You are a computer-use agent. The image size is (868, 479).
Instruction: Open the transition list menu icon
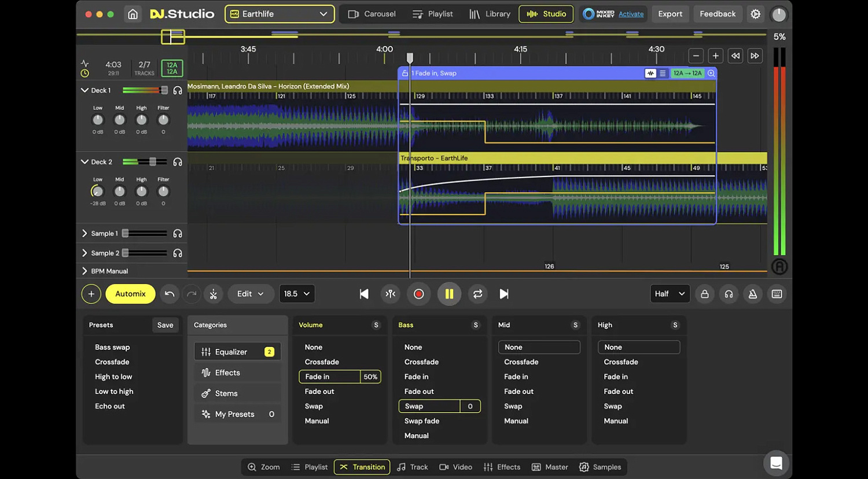pyautogui.click(x=663, y=73)
